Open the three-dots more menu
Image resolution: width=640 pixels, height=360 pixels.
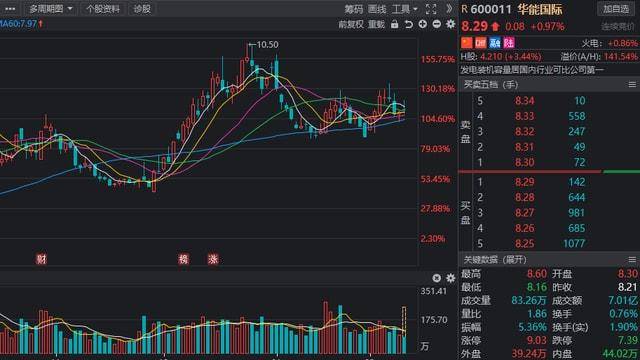coord(10,9)
